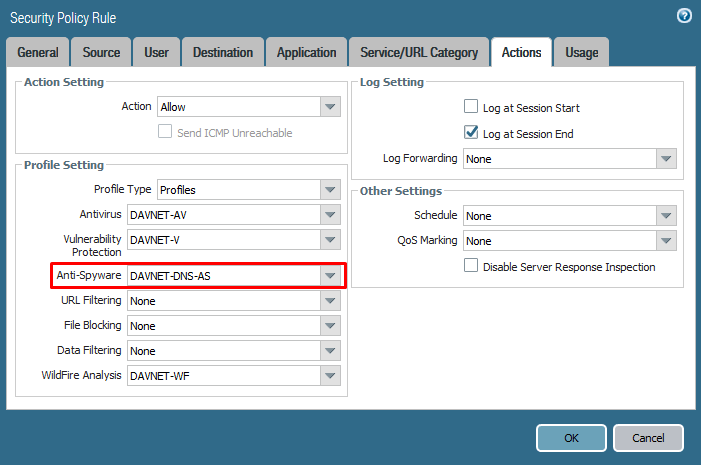Go to the Source tab

101,53
